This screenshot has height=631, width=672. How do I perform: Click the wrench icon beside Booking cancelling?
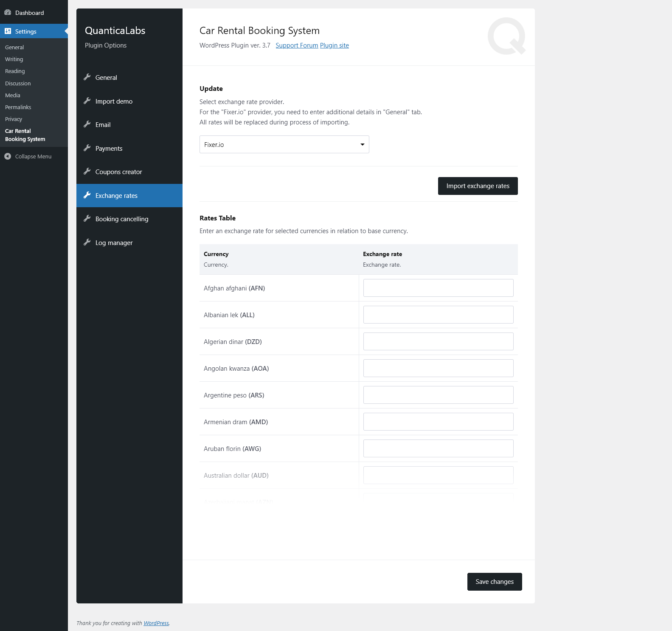click(87, 218)
